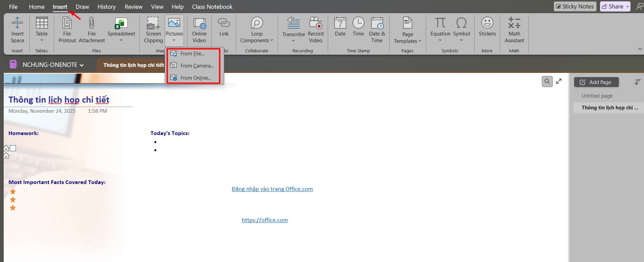Collapse the ribbon with the chevron

coord(640,49)
